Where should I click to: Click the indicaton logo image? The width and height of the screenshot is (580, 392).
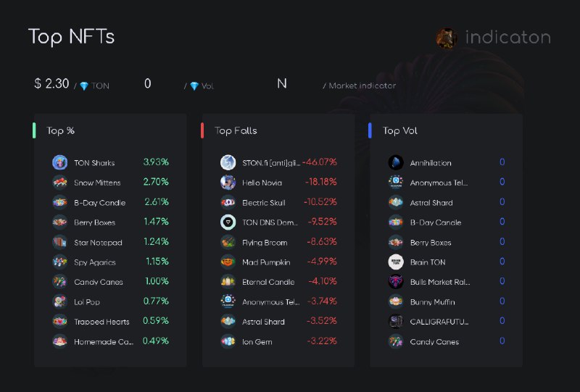[x=447, y=38]
